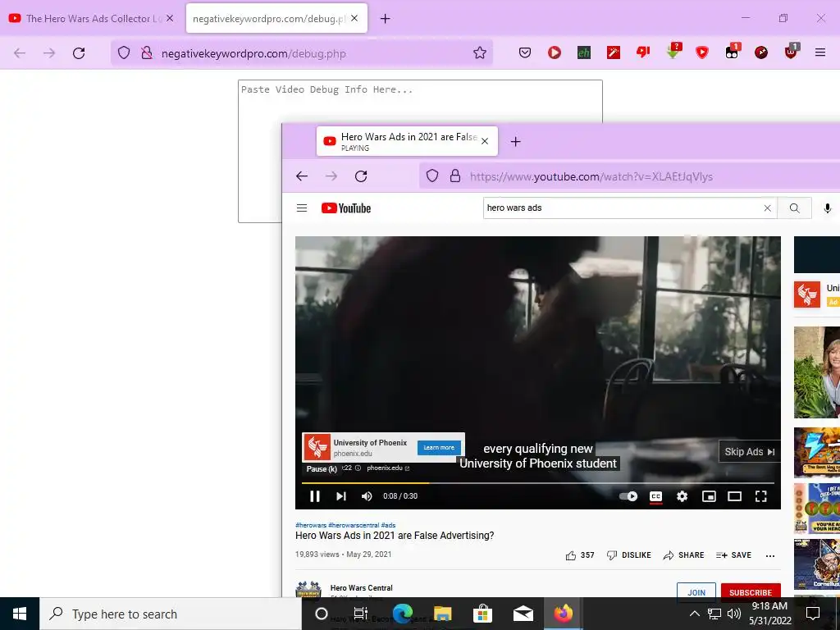
Task: Go to YouTube home via logo
Action: [346, 208]
